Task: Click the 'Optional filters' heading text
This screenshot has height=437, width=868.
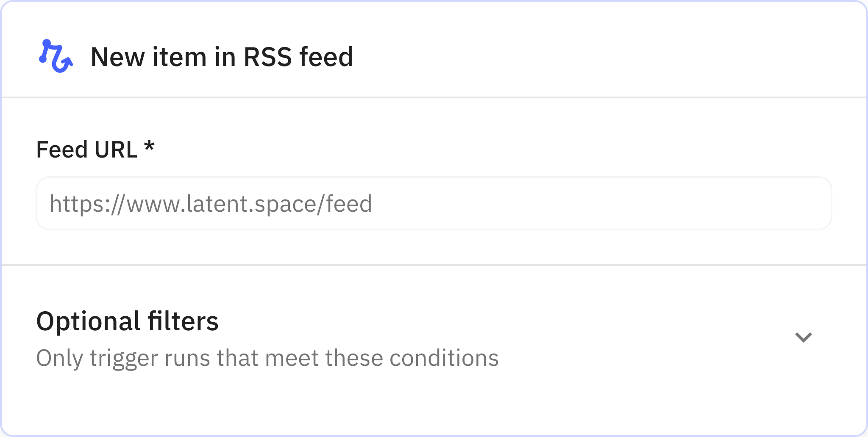Action: pyautogui.click(x=128, y=322)
